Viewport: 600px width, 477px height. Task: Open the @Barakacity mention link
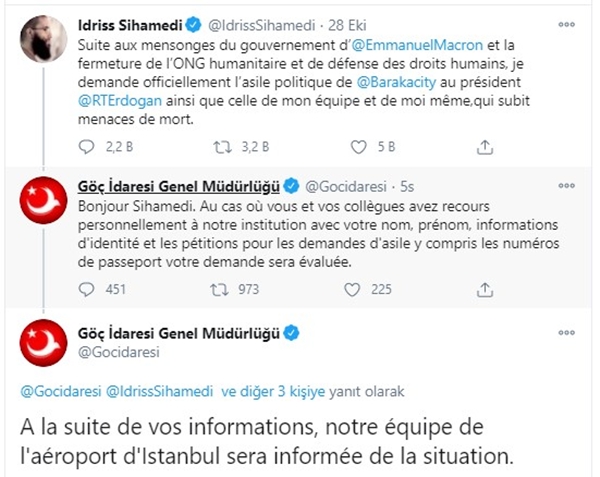(396, 82)
